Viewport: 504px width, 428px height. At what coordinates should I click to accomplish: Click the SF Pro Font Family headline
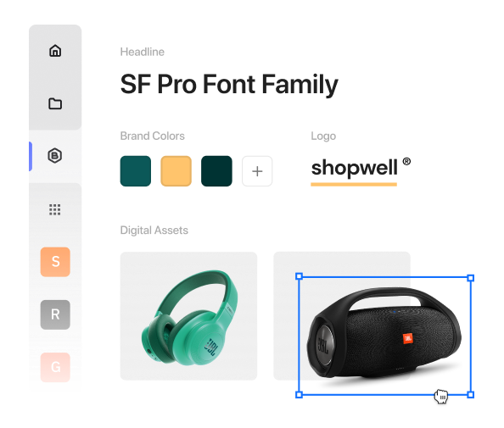click(x=229, y=85)
